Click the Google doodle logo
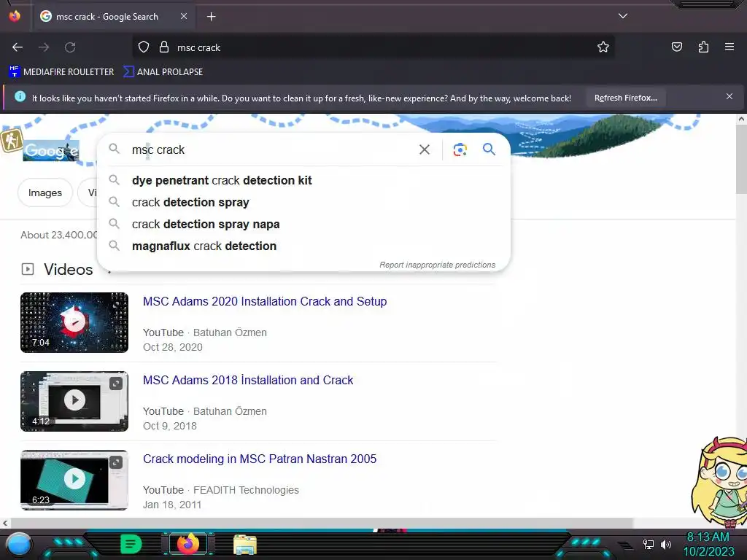The image size is (747, 560). (x=50, y=150)
